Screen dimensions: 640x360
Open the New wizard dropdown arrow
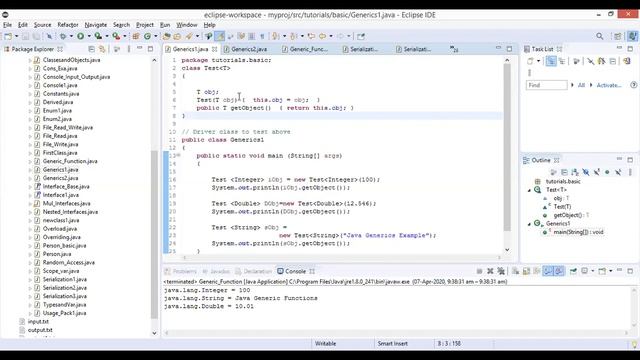pyautogui.click(x=16, y=36)
